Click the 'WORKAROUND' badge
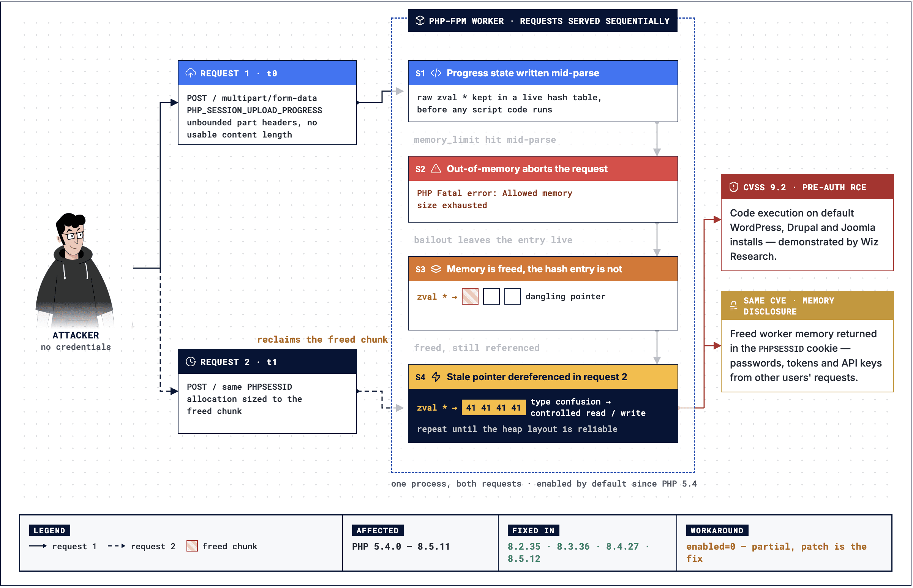Screen dimensions: 913x588 click(x=717, y=531)
